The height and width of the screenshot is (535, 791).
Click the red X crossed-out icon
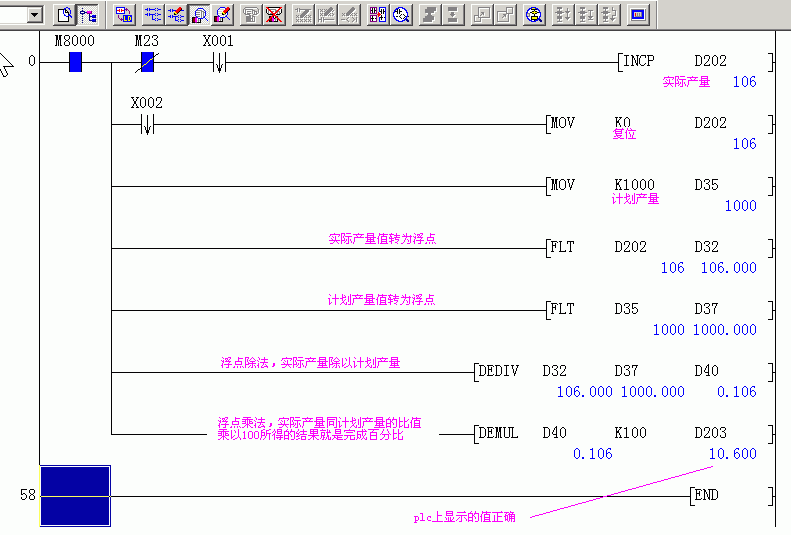[x=274, y=15]
